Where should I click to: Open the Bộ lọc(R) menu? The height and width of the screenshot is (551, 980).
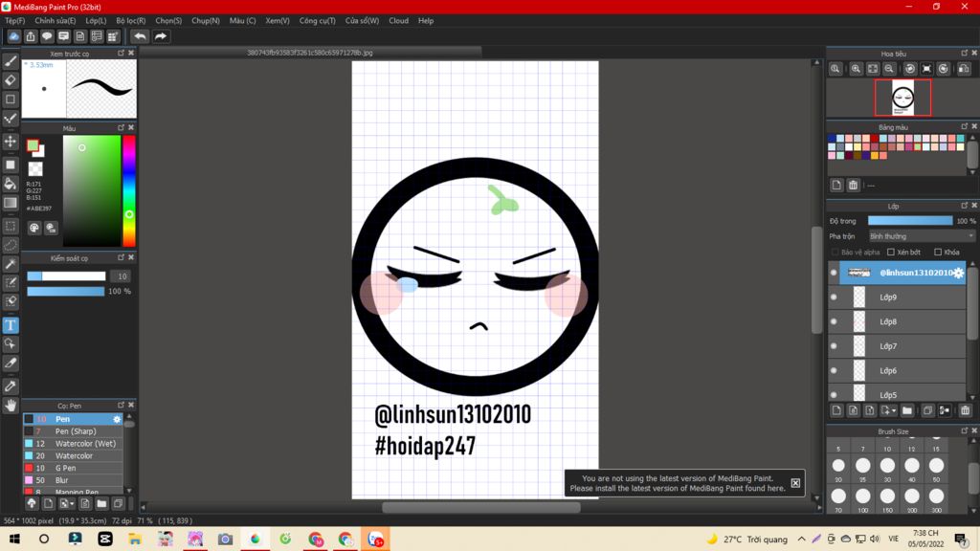coord(130,21)
